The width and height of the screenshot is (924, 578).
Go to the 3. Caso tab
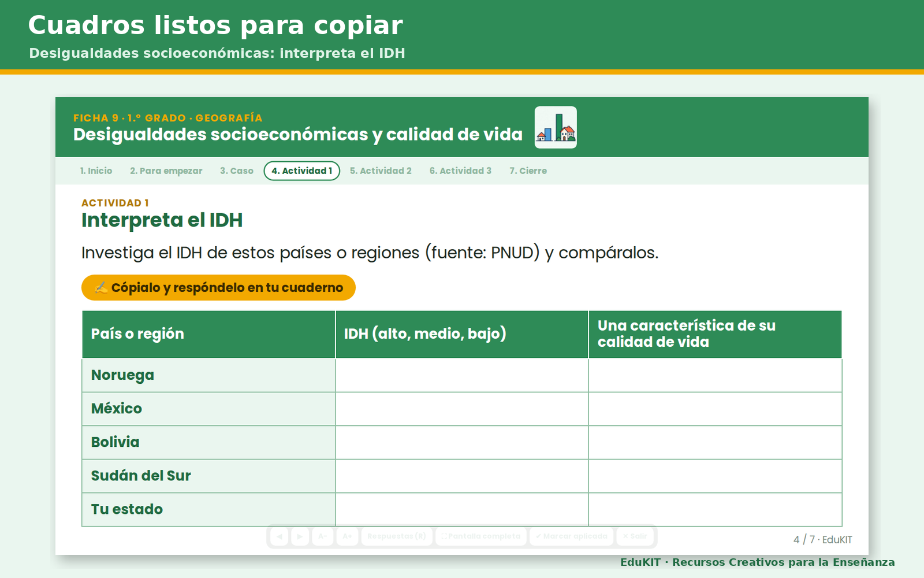coord(237,171)
